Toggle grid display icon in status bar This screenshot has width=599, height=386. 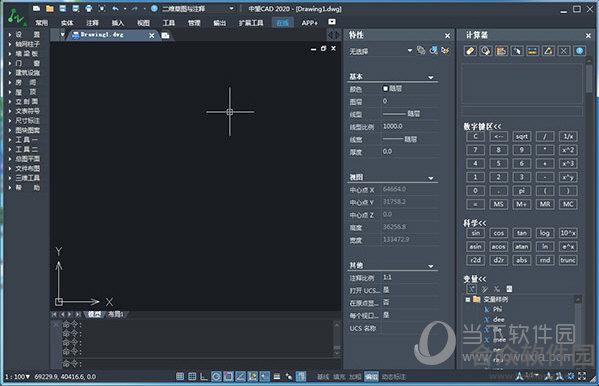pos(192,376)
